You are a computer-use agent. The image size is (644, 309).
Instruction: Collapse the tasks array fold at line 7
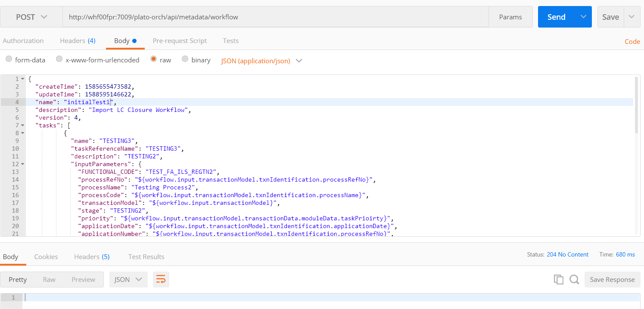(x=22, y=125)
